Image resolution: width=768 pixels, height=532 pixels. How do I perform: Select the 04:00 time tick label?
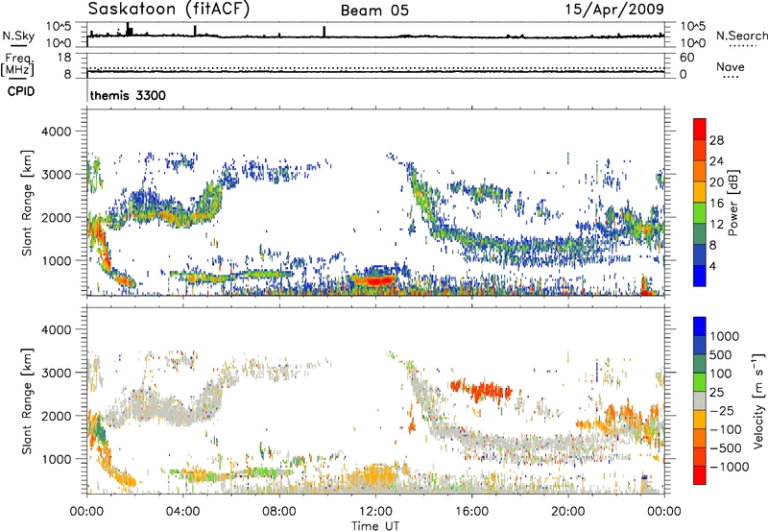(x=182, y=512)
